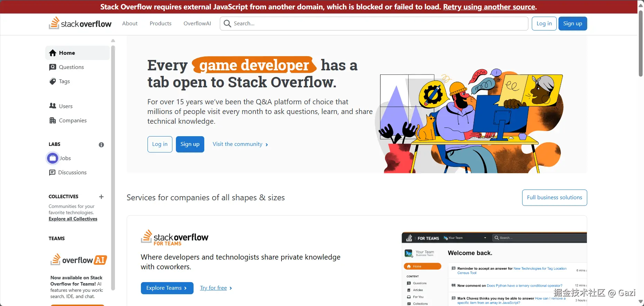Open the Products menu item

click(161, 24)
